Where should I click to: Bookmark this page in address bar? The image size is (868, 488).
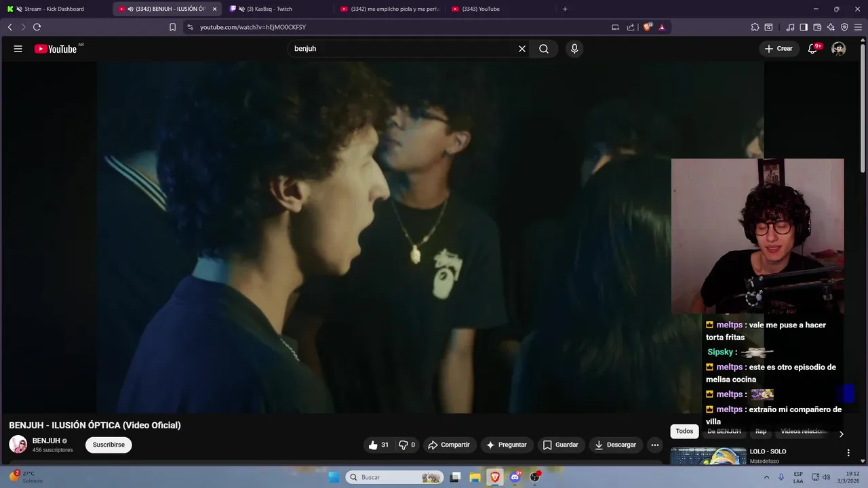tap(172, 27)
